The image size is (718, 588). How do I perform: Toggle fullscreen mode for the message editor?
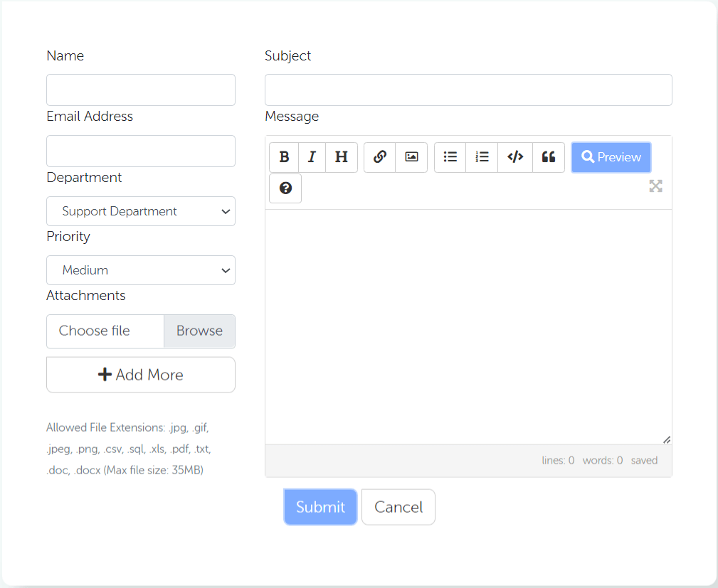click(655, 186)
